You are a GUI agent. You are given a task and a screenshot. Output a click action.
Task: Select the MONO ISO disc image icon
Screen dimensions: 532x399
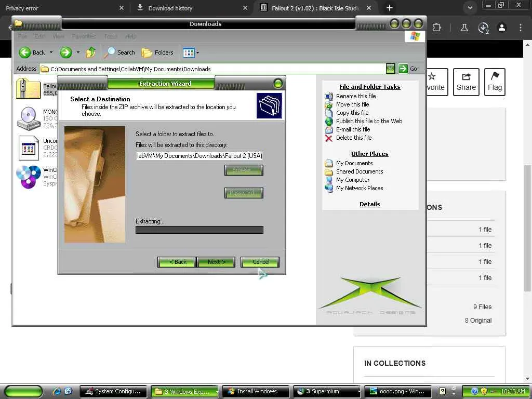pyautogui.click(x=28, y=118)
